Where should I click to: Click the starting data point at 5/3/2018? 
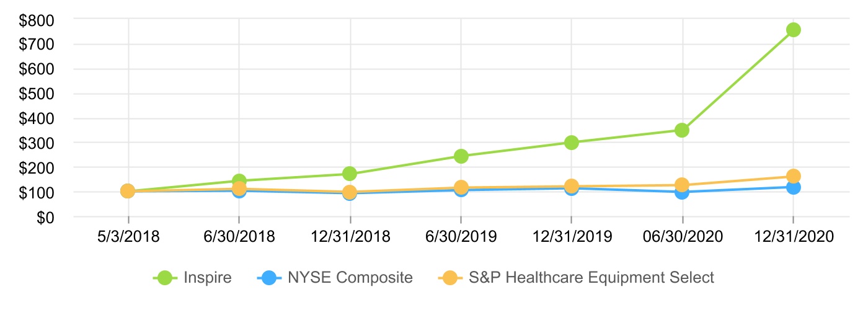128,191
